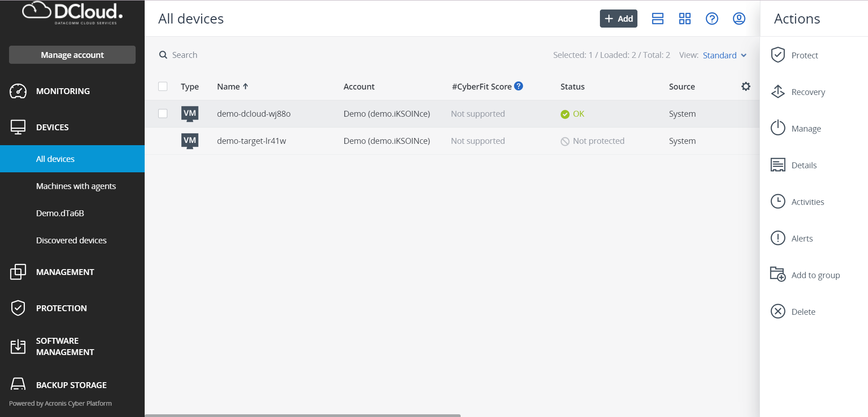Click the Manage power icon
The image size is (868, 417).
click(x=778, y=128)
